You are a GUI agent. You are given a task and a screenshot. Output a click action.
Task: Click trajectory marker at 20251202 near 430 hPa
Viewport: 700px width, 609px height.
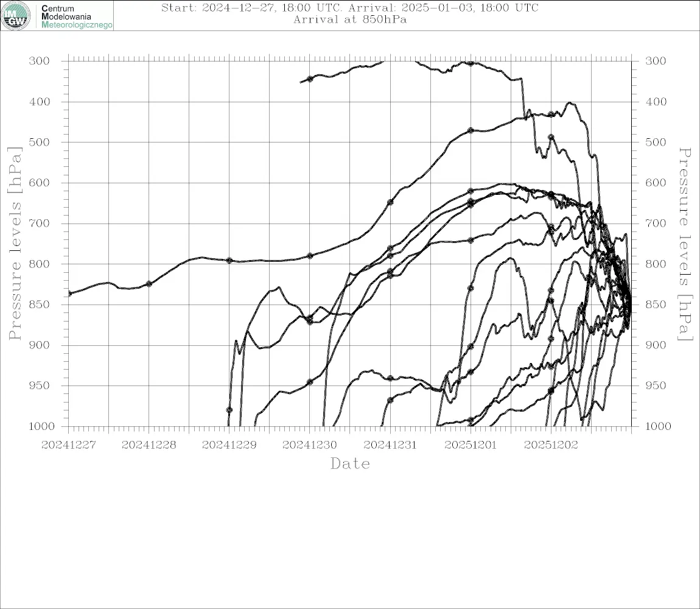point(551,114)
